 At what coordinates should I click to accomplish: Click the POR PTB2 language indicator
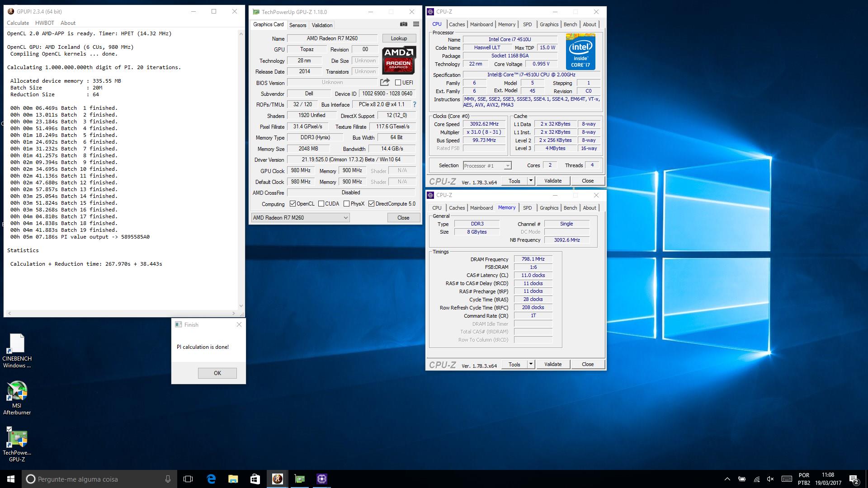click(804, 479)
